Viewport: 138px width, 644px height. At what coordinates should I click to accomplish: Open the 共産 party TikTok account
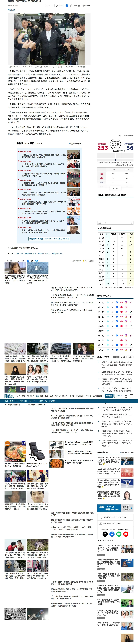click(131, 321)
